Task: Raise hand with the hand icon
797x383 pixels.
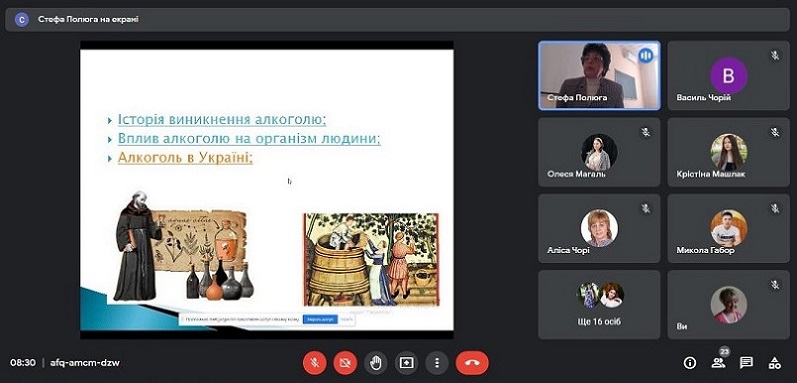Action: (x=376, y=363)
